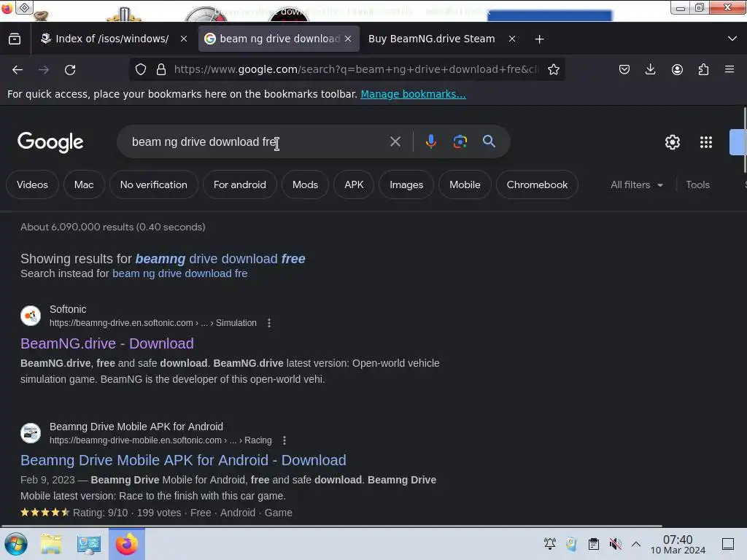747x560 pixels.
Task: Open the search Tools options
Action: 697,184
